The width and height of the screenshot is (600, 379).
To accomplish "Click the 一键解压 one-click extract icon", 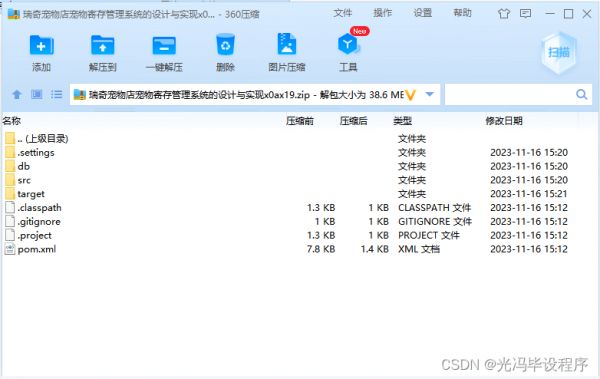I will pyautogui.click(x=164, y=46).
